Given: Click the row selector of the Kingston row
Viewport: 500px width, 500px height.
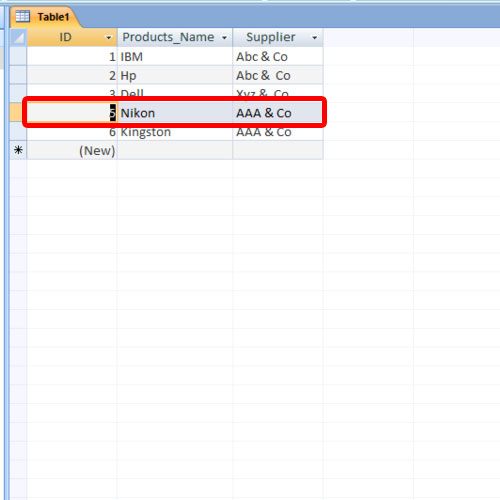Looking at the screenshot, I should point(18,132).
